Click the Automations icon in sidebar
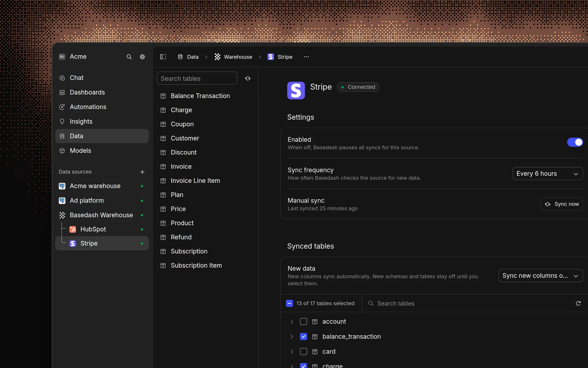This screenshot has width=588, height=368. 62,107
